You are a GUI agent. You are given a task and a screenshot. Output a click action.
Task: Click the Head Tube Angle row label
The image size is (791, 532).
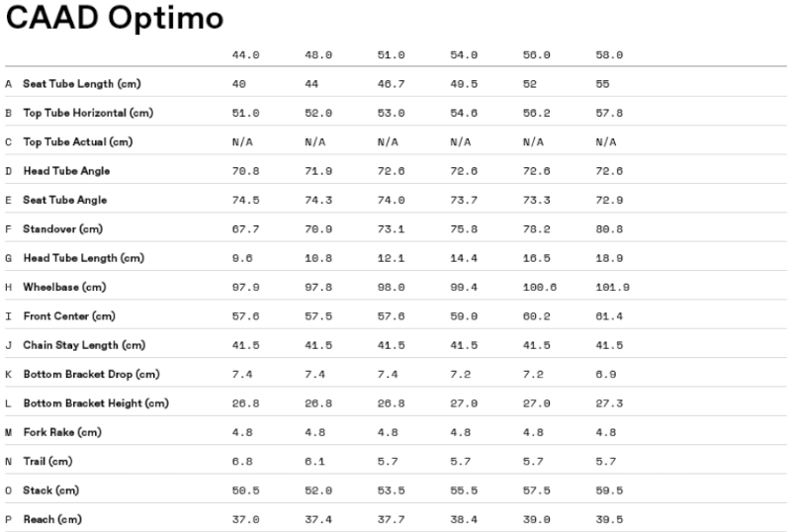pyautogui.click(x=66, y=171)
